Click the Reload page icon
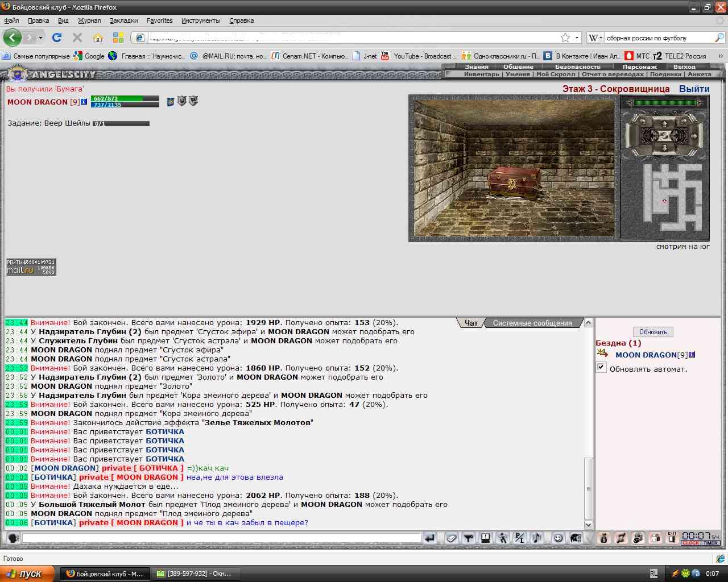 pos(56,38)
